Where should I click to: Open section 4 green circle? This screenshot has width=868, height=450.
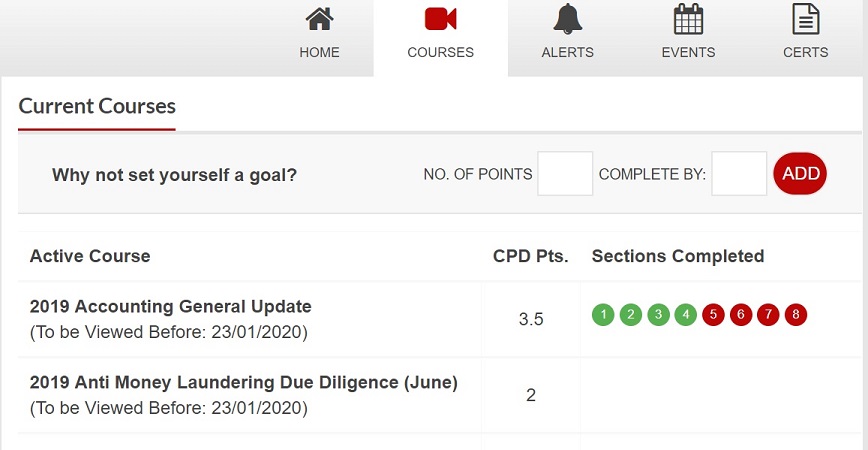tap(685, 315)
